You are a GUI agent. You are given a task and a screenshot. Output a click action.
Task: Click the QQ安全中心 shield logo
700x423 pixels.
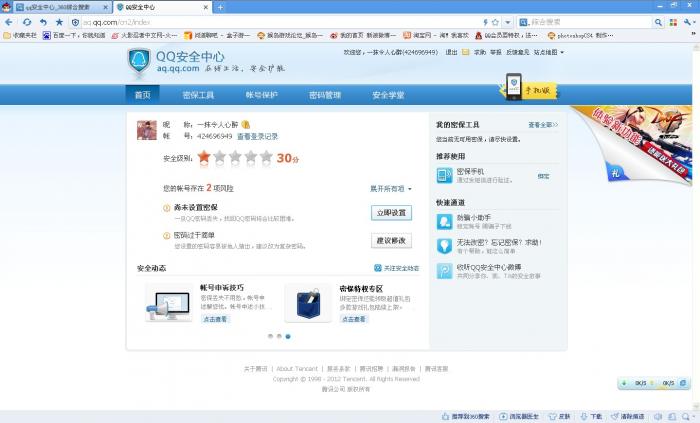point(139,61)
